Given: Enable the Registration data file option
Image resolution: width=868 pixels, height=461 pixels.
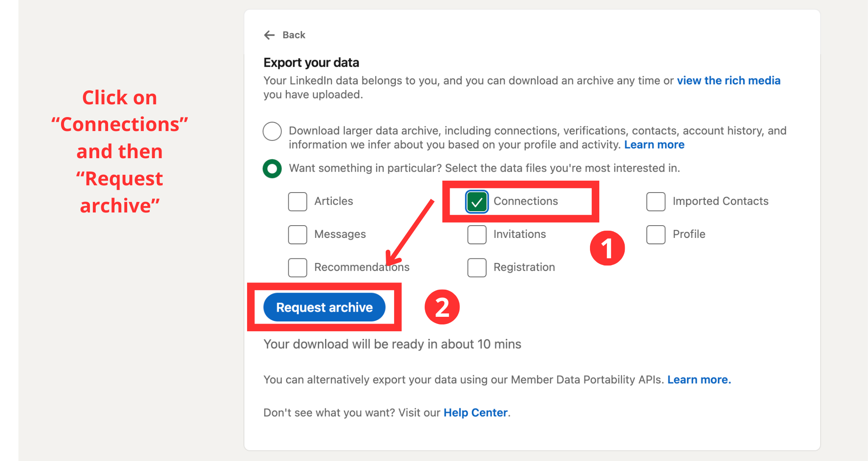Looking at the screenshot, I should tap(476, 267).
